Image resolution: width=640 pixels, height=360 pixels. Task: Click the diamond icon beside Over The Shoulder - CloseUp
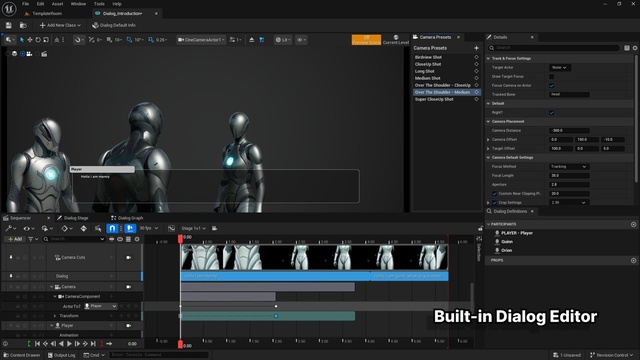pyautogui.click(x=476, y=85)
